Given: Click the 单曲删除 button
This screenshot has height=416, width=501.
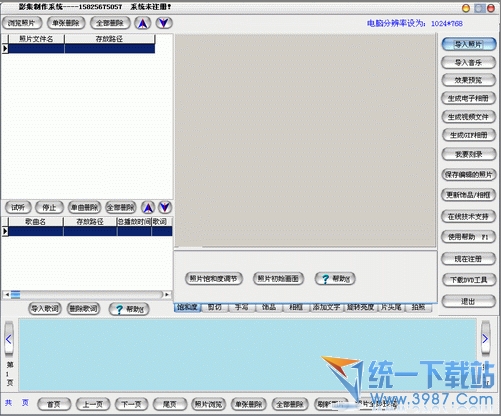Looking at the screenshot, I should [x=84, y=208].
